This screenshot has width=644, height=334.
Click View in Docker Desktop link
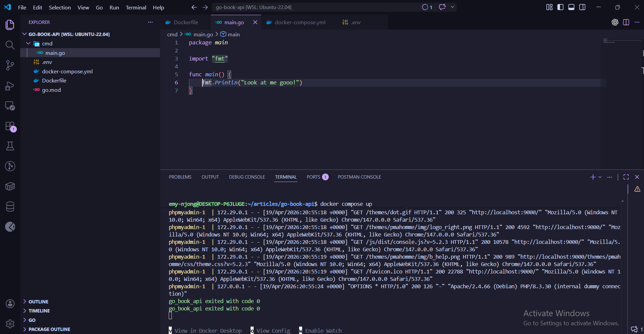[208, 331]
